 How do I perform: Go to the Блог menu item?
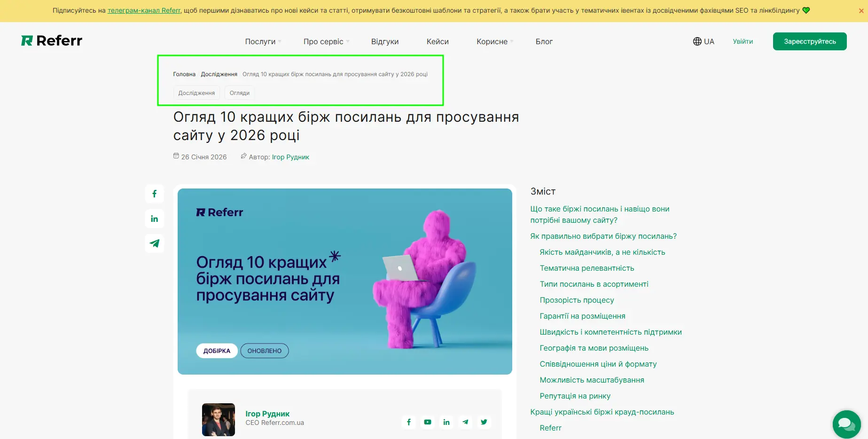(x=544, y=41)
